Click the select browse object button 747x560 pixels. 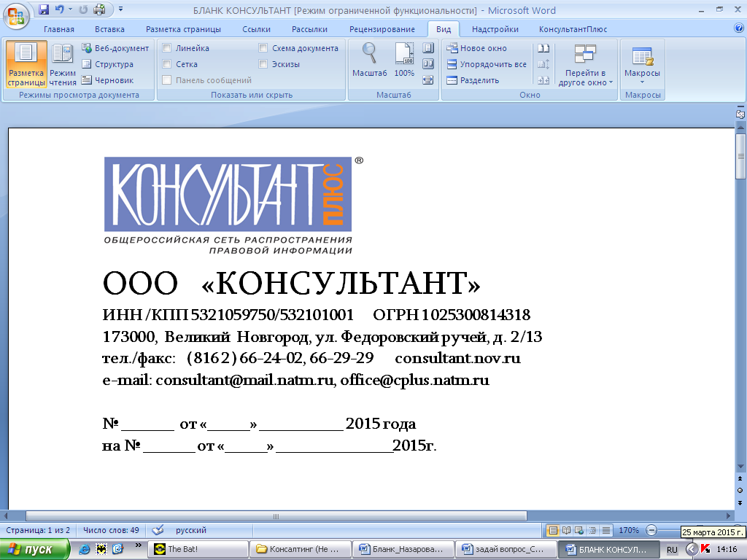pyautogui.click(x=740, y=491)
